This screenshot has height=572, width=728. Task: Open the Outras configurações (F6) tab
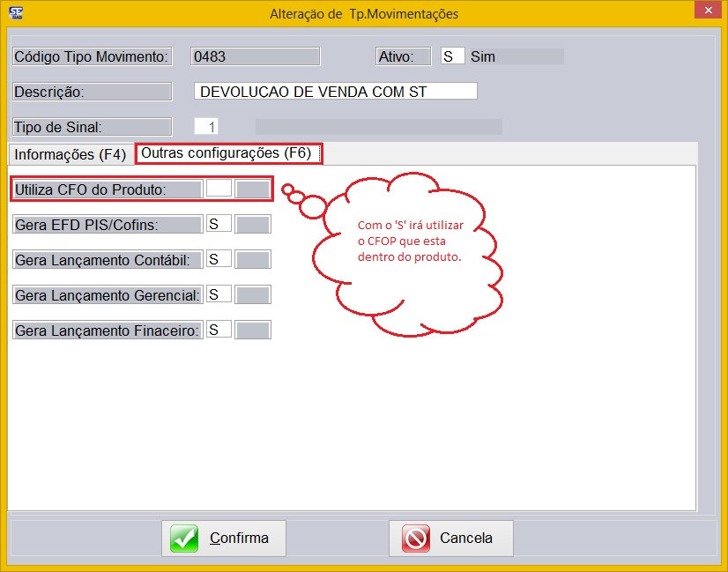click(x=227, y=153)
